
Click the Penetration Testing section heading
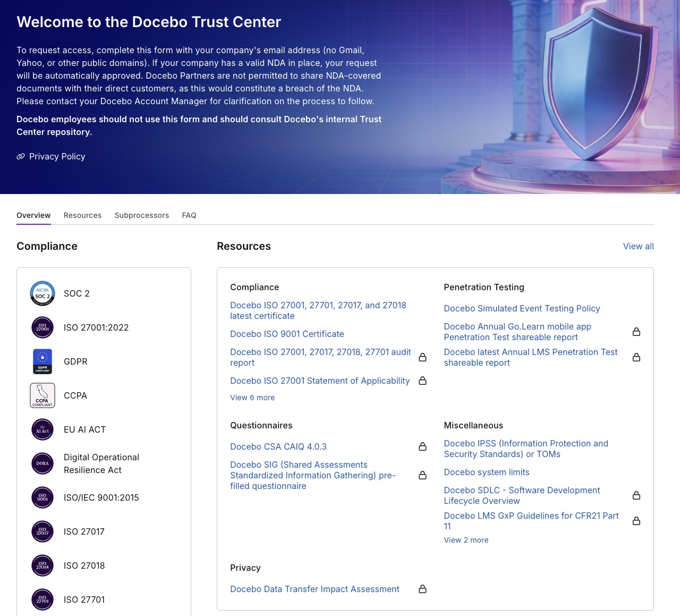[484, 287]
